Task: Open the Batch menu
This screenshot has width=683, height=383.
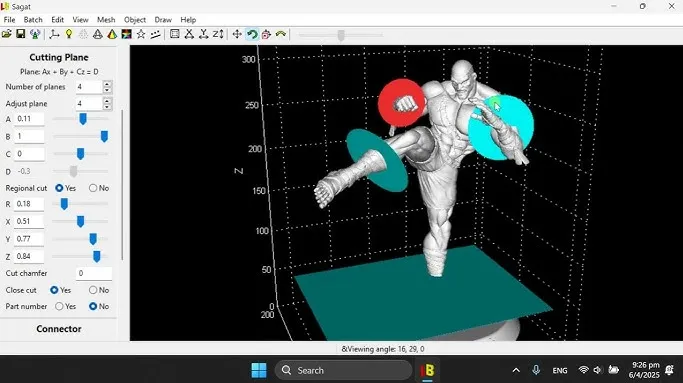Action: [33, 20]
